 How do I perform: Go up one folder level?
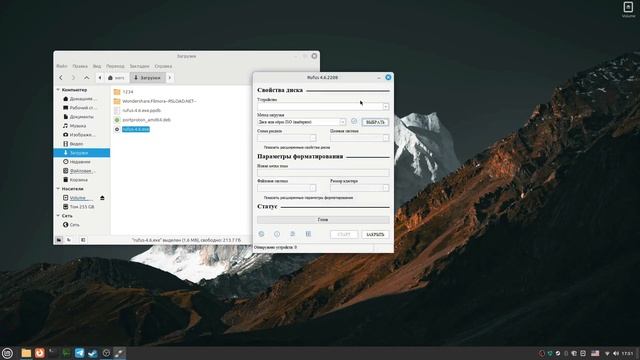[87, 78]
